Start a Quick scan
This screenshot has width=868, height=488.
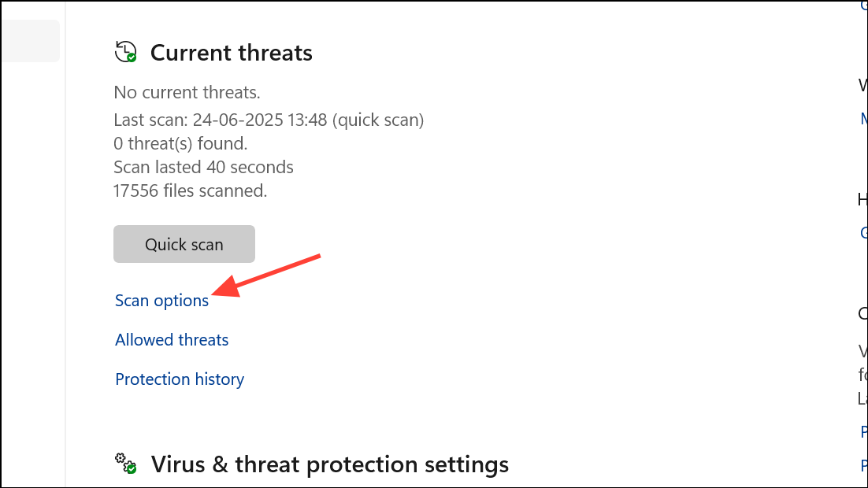(x=184, y=245)
